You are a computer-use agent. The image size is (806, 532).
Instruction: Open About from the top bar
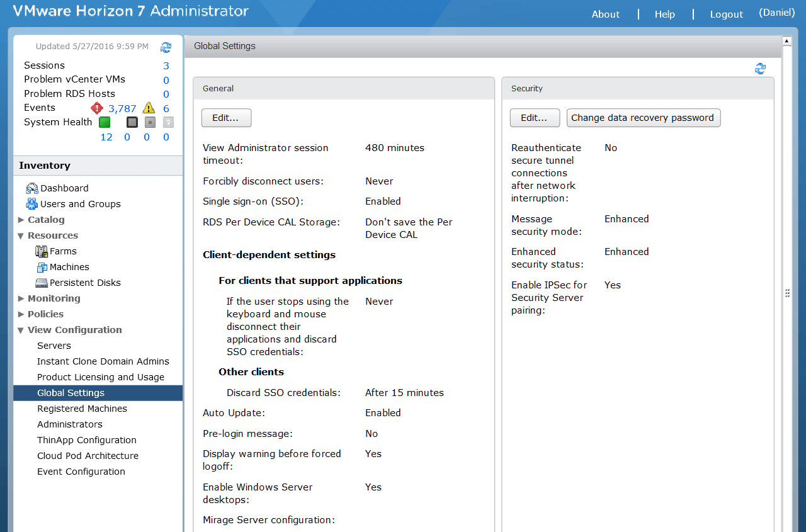[606, 14]
